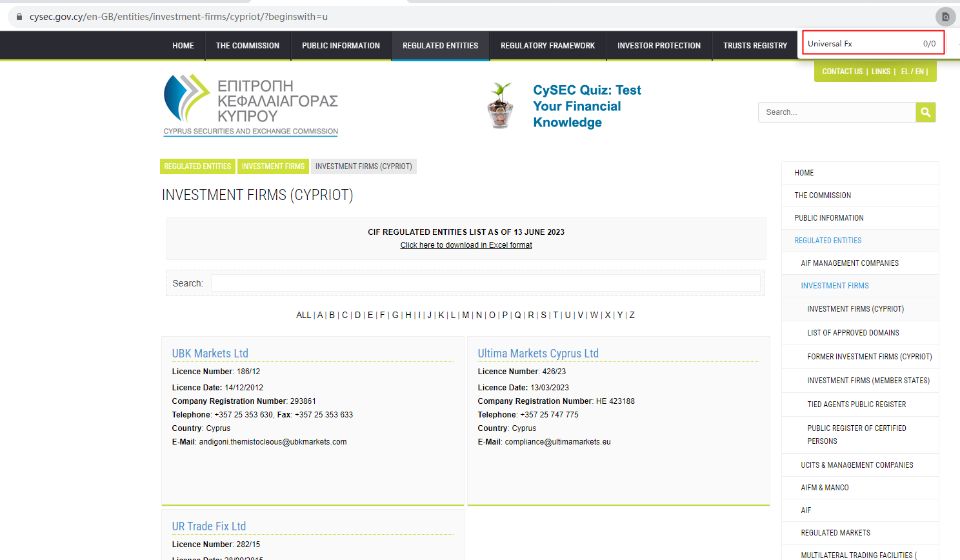This screenshot has width=960, height=560.
Task: Click INVESTMENT FIRMS (CYPRIOT) breadcrumb
Action: (363, 166)
